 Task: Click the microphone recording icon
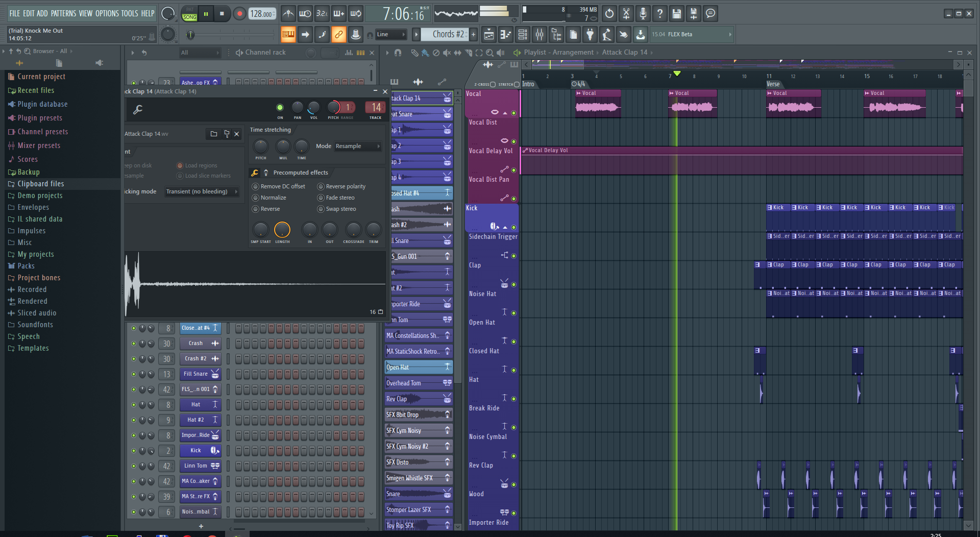[643, 14]
